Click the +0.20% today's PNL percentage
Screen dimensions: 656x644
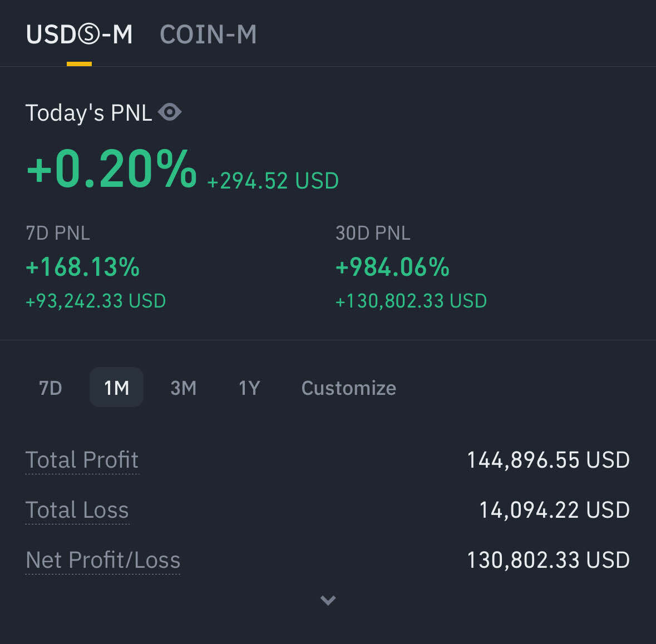click(112, 169)
